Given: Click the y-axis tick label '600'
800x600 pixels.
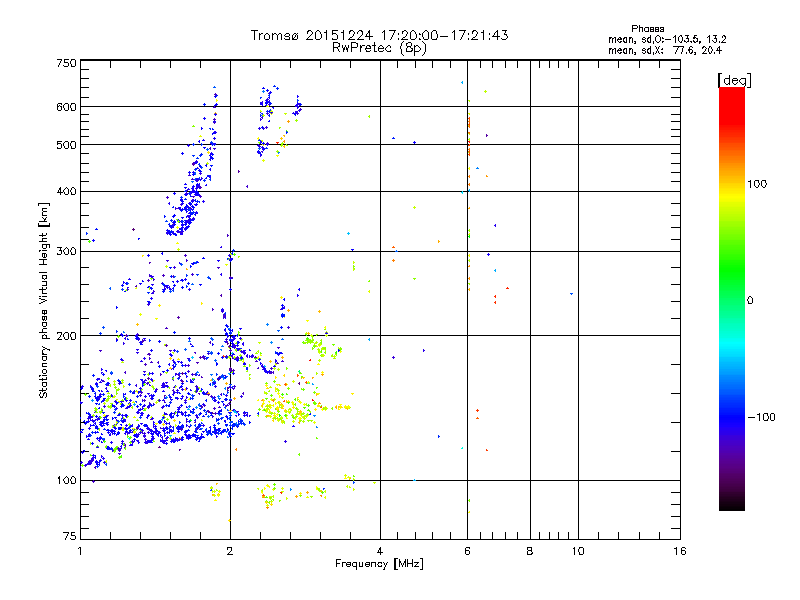Looking at the screenshot, I should 66,107.
